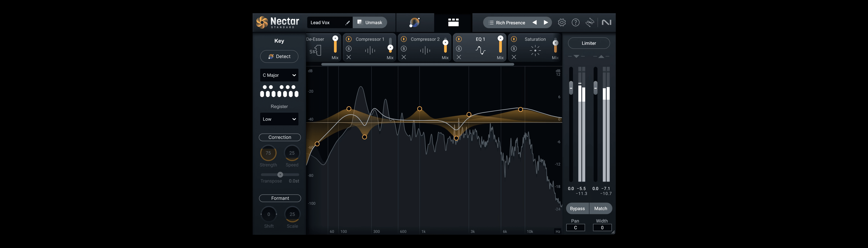Load the next preset with right arrow
Image resolution: width=868 pixels, height=248 pixels.
(x=546, y=23)
